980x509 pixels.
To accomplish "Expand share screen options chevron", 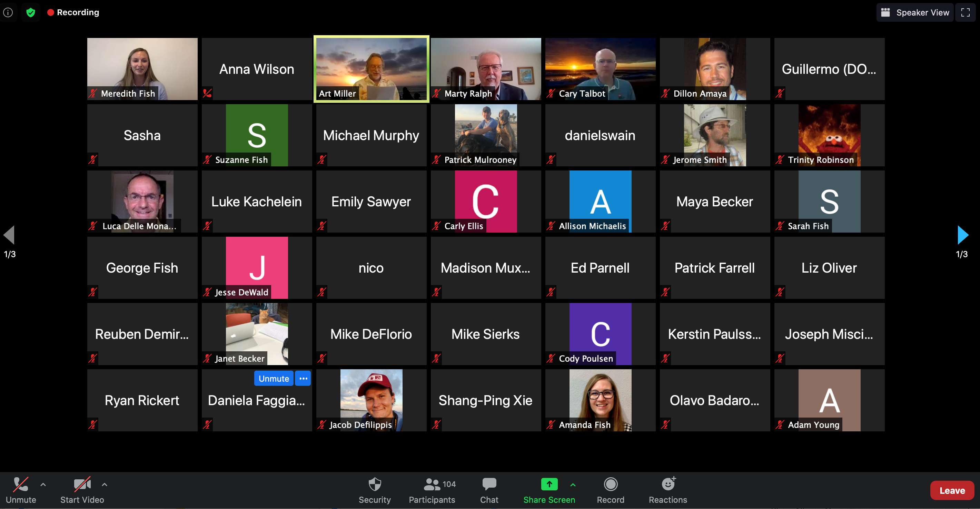I will pyautogui.click(x=573, y=484).
